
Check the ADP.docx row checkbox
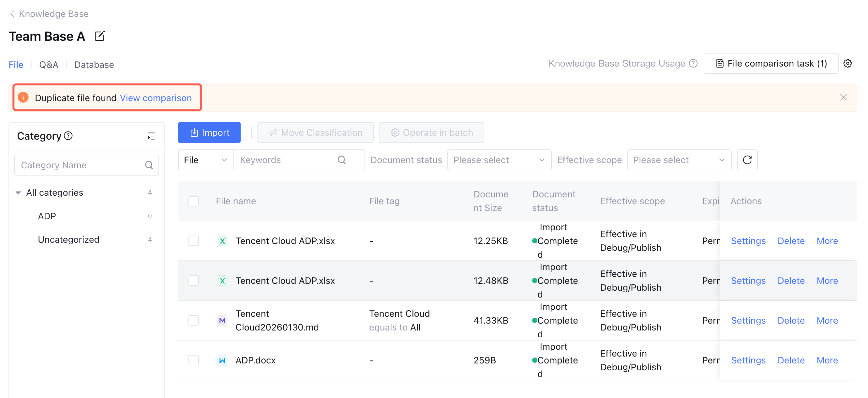pyautogui.click(x=193, y=360)
